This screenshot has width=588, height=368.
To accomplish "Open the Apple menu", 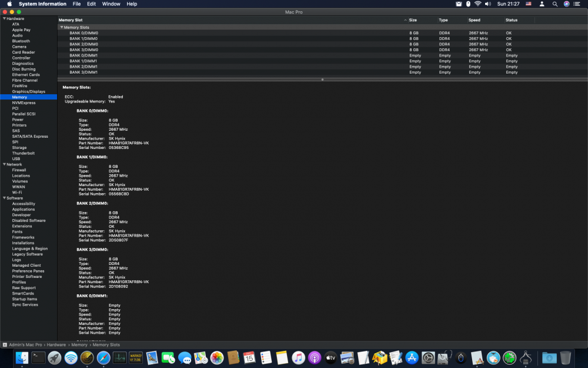I will click(9, 4).
